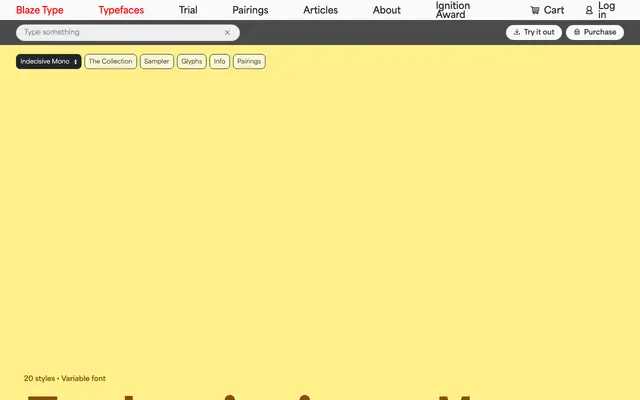
Task: Go to the Trial page
Action: [x=188, y=10]
